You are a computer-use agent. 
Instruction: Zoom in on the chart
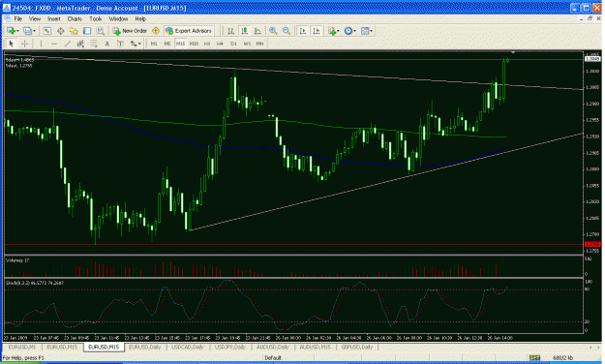[273, 31]
